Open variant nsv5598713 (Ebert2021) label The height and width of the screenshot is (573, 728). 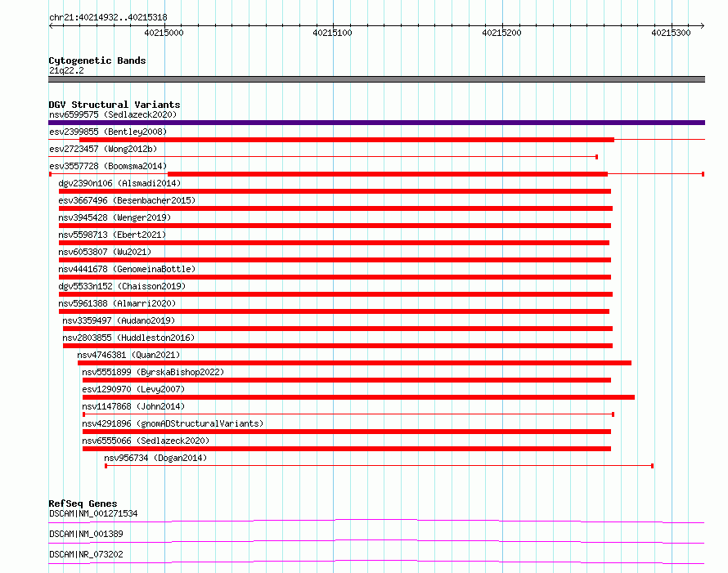pos(112,235)
